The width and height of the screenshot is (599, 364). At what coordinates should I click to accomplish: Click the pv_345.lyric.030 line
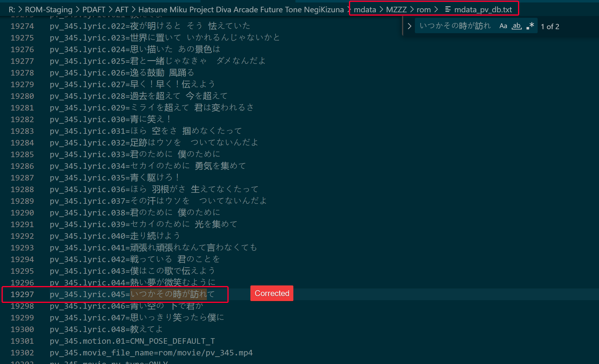coord(110,119)
